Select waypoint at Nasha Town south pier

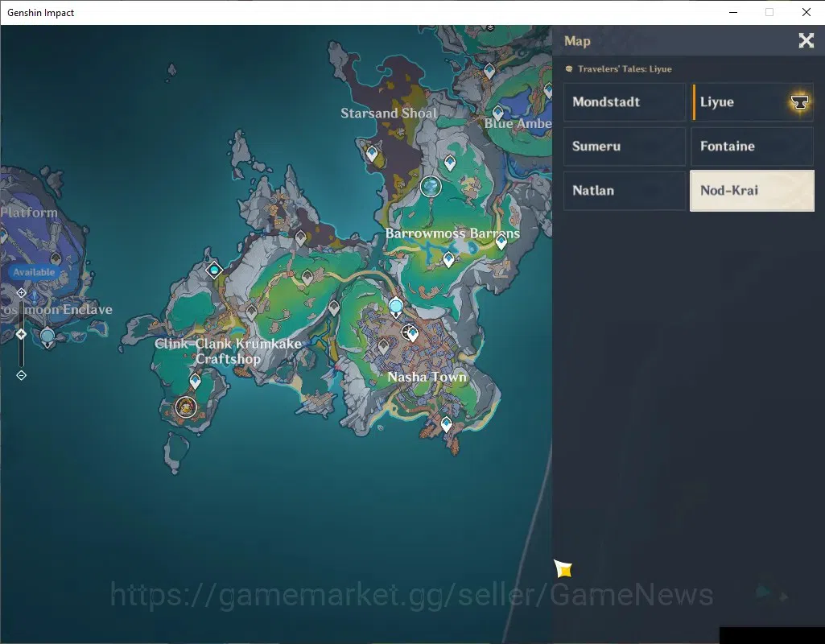(x=446, y=424)
